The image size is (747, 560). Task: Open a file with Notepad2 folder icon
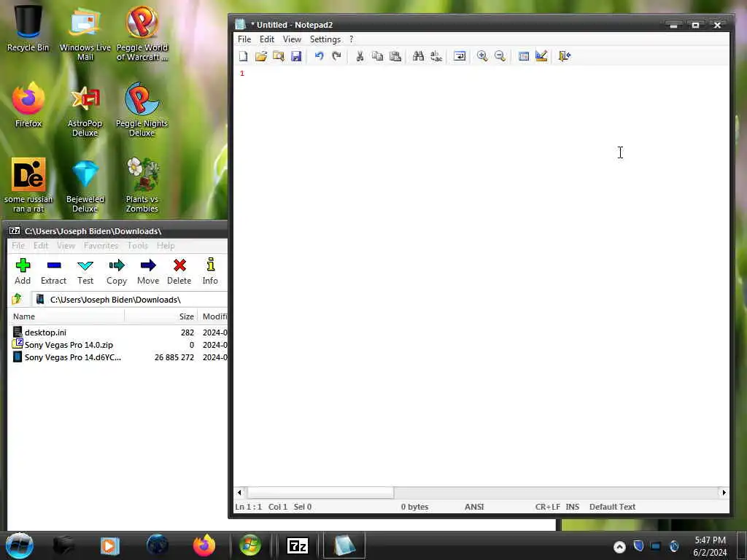(x=261, y=56)
